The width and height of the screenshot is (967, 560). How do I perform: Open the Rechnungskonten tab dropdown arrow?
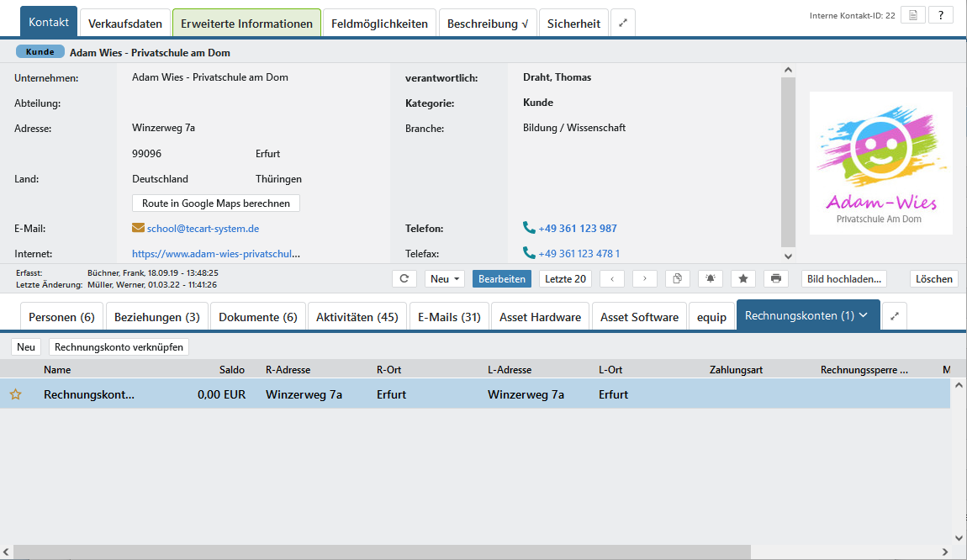pos(863,316)
